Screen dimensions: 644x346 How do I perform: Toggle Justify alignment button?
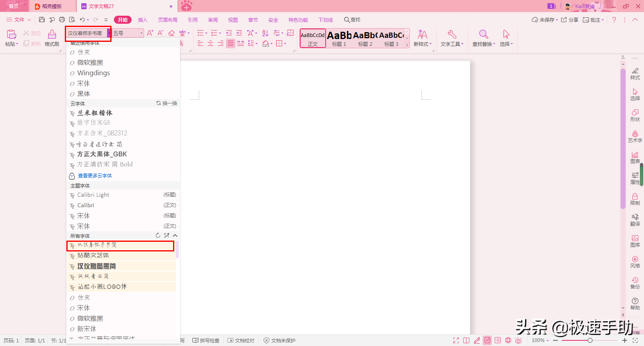pos(231,43)
